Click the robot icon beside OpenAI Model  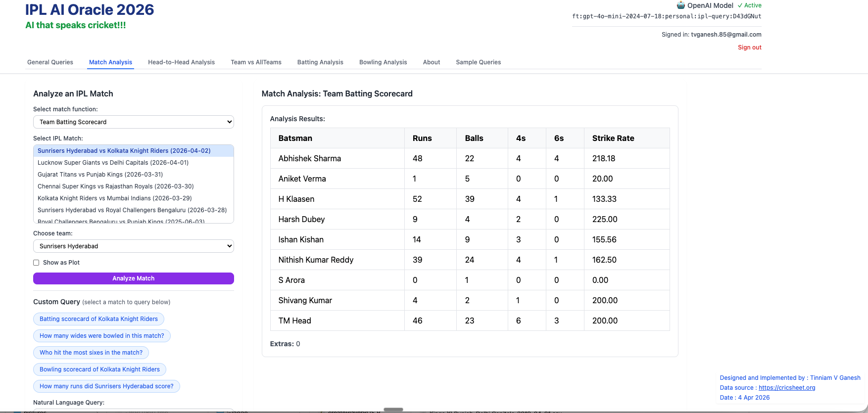tap(681, 5)
